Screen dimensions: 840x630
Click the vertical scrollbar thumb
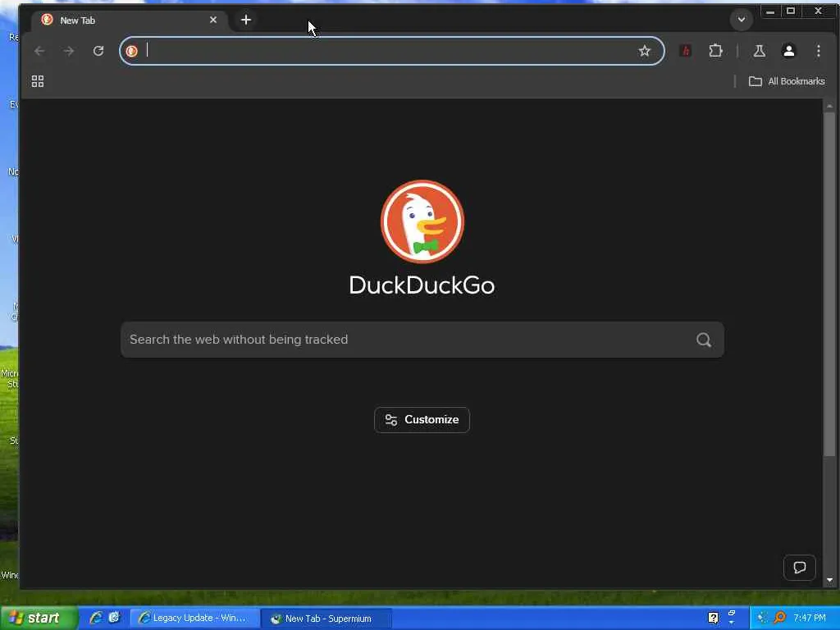(830, 284)
